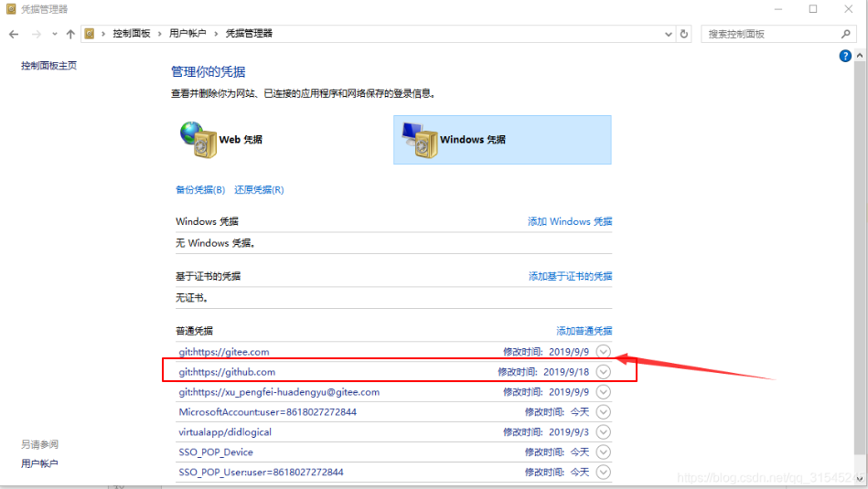The image size is (868, 489).
Task: Open MicrosoftAccount:user=8618027272844 entry
Action: 267,412
